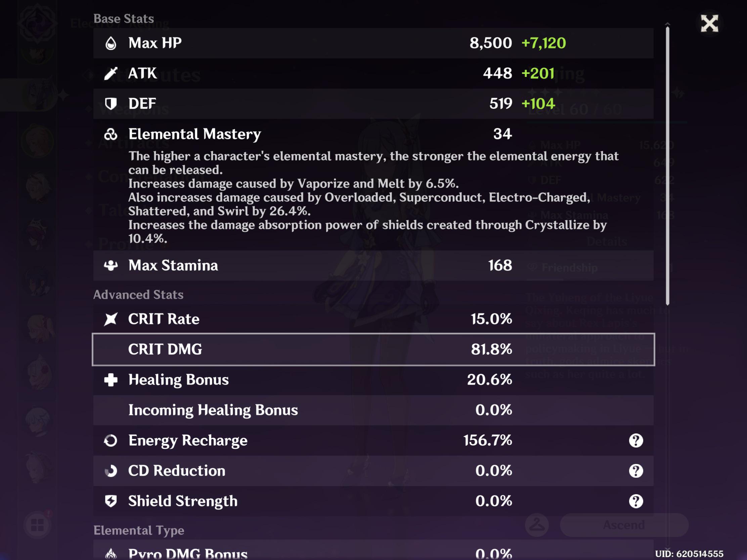Image resolution: width=747 pixels, height=560 pixels.
Task: Click the Max Stamina icon
Action: (x=112, y=266)
